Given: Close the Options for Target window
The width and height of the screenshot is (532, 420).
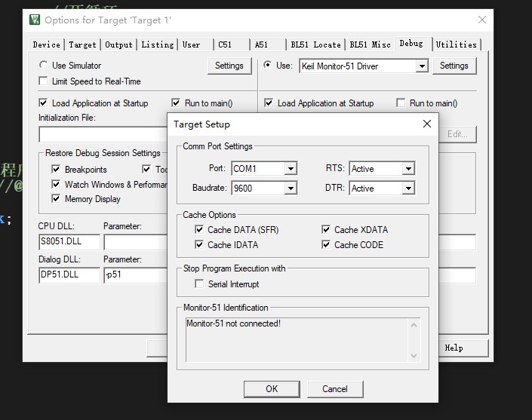Looking at the screenshot, I should click(x=482, y=20).
